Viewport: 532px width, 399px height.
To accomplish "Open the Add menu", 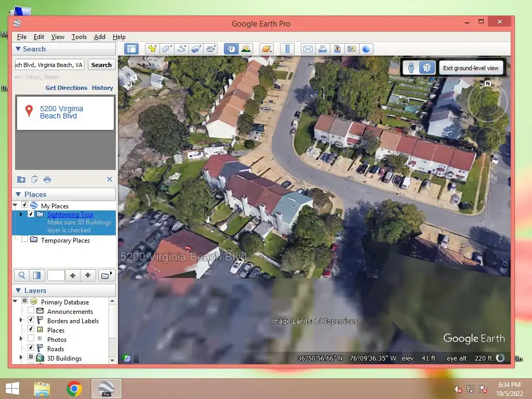I will [99, 37].
